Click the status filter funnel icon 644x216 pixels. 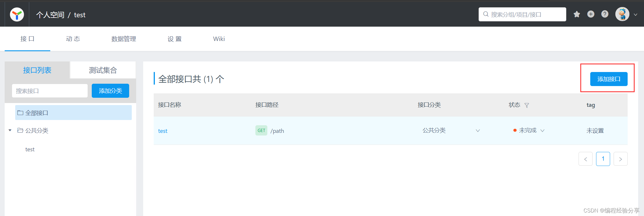(527, 105)
